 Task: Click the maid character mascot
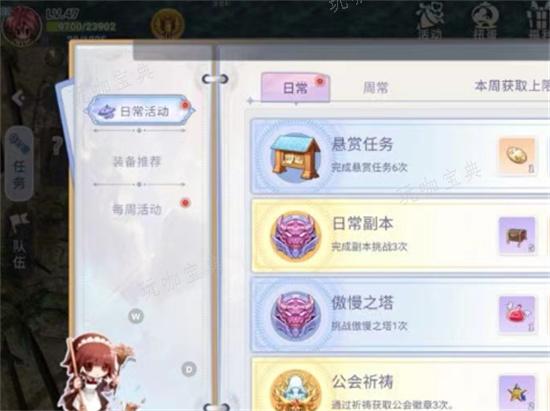tap(96, 372)
